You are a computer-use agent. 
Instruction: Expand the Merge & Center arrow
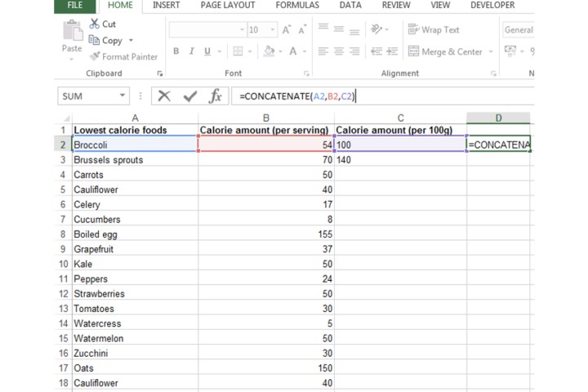pyautogui.click(x=491, y=51)
